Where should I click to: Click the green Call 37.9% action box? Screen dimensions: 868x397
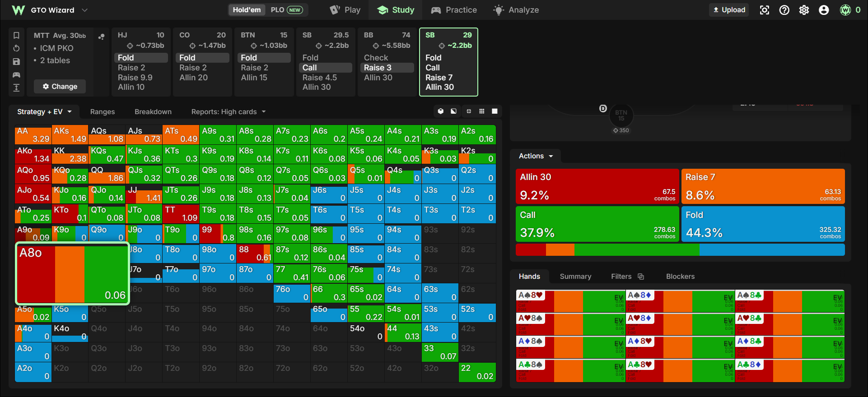pos(597,224)
